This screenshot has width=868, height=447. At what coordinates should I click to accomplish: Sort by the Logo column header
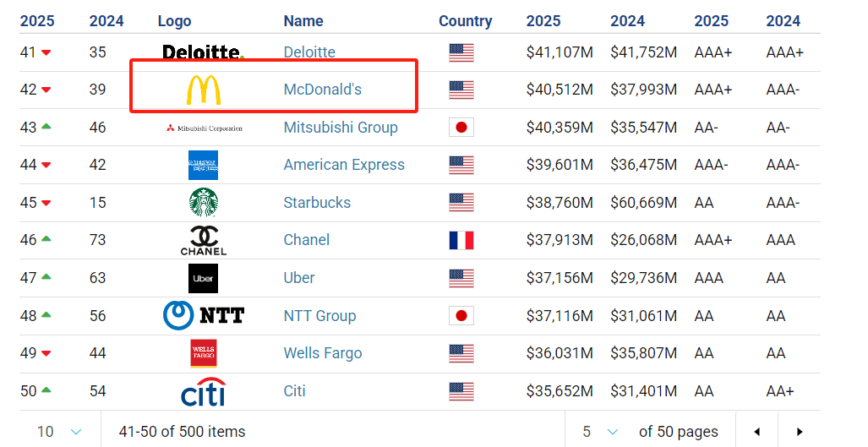coord(174,21)
